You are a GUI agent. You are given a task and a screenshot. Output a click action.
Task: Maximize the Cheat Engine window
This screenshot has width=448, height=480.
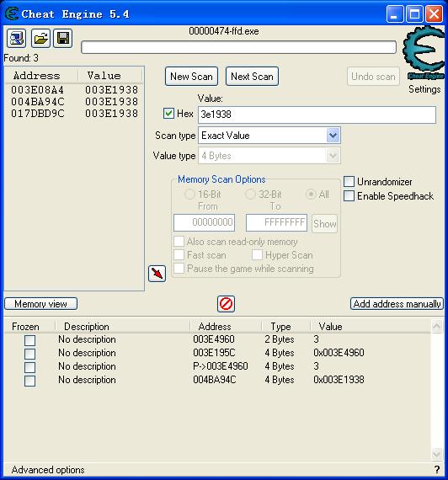pyautogui.click(x=414, y=13)
